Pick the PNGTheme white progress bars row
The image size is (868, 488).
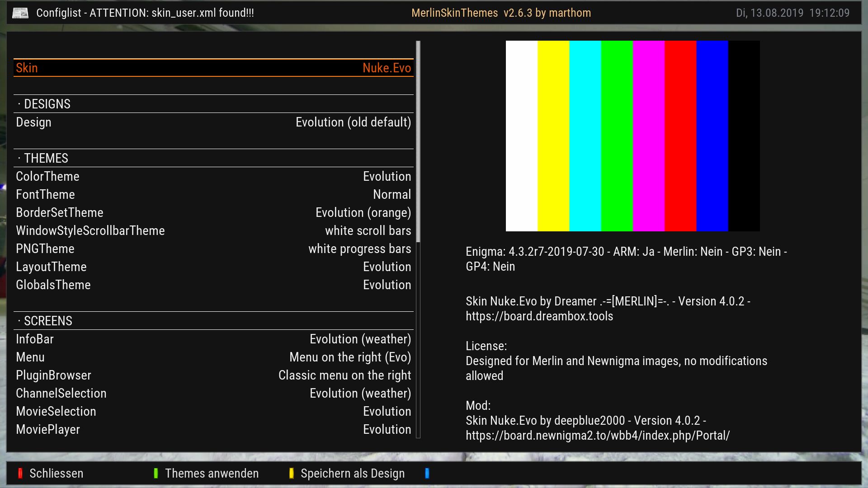coord(213,249)
